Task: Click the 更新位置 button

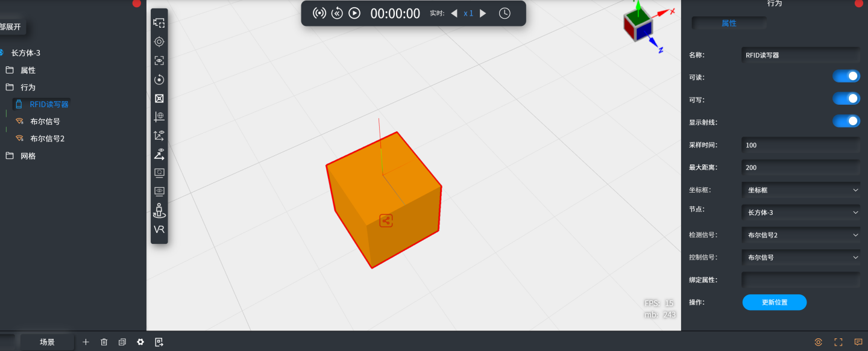Action: point(775,302)
